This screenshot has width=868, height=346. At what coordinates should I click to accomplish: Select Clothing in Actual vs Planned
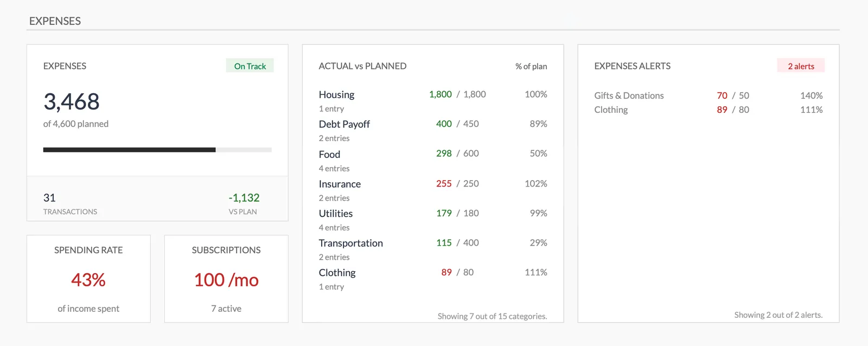click(x=337, y=273)
